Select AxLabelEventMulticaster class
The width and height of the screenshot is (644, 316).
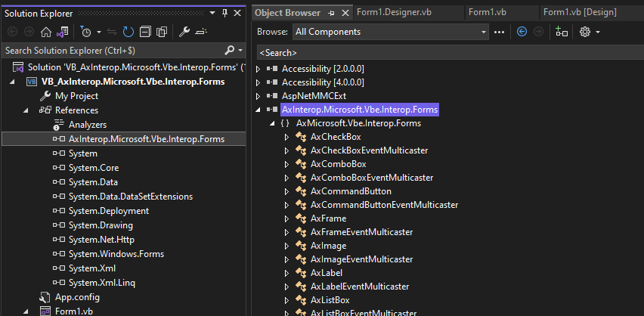[360, 287]
